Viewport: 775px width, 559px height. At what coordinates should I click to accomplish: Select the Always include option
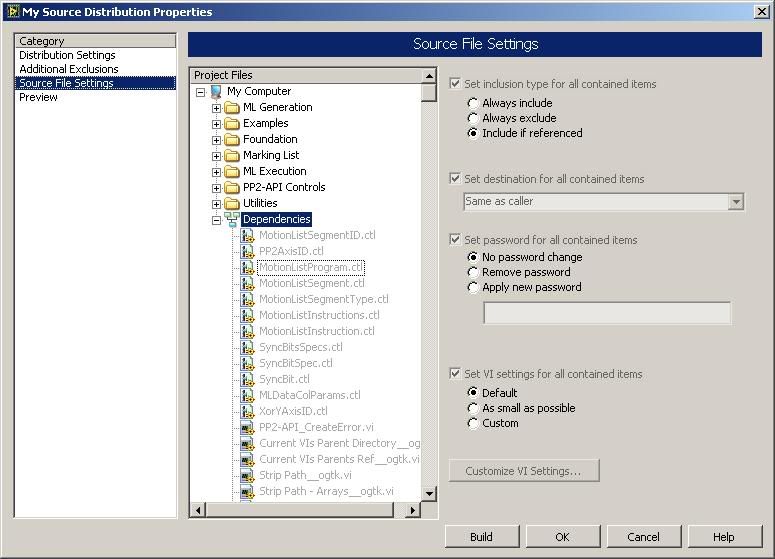coord(473,103)
